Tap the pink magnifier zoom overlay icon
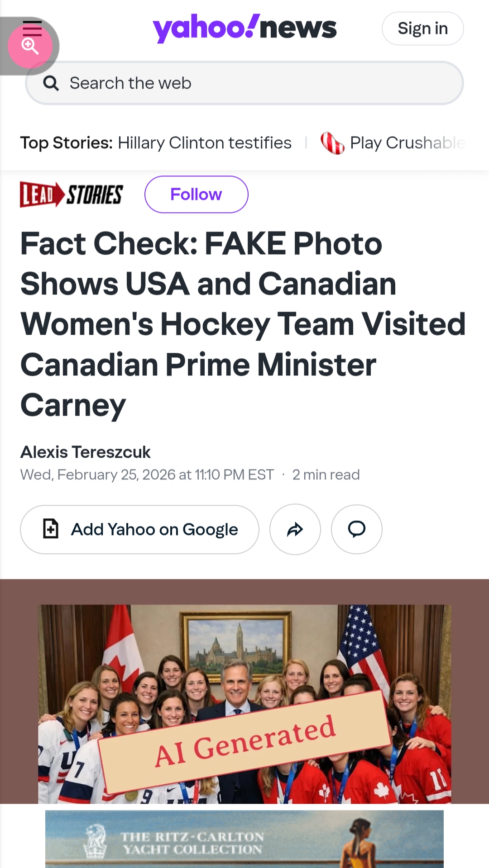This screenshot has height=868, width=489. (30, 46)
